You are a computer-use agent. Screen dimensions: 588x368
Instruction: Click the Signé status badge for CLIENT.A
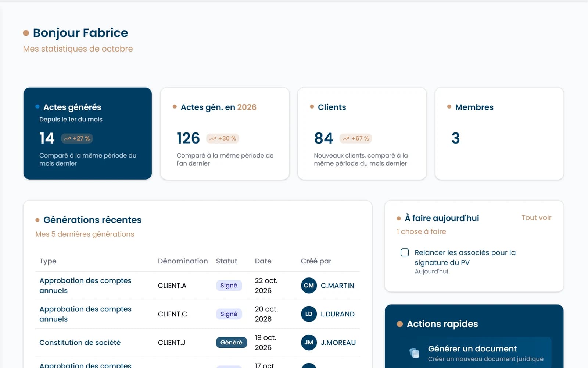[229, 286]
